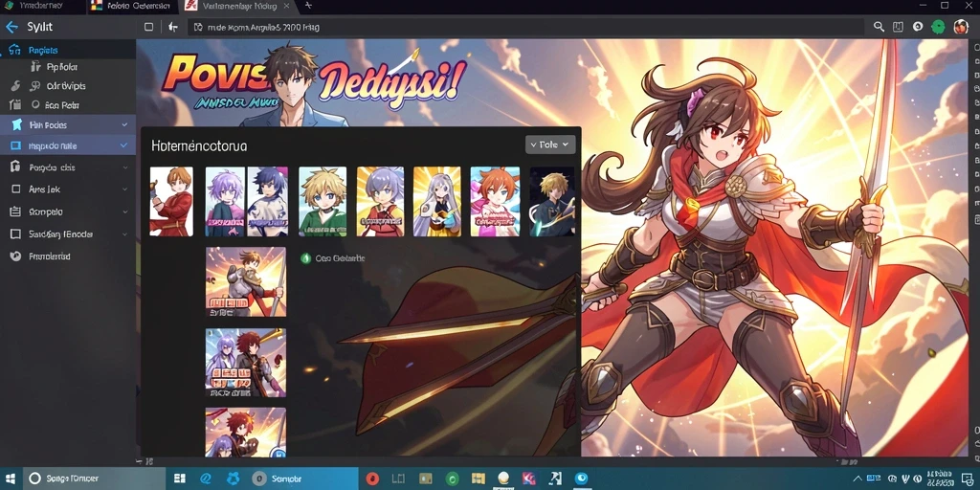
Task: Click the green round extension icon
Action: [x=938, y=27]
